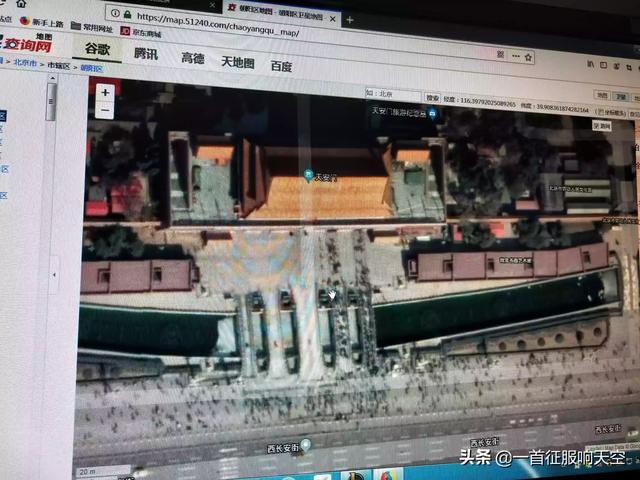The image size is (640, 480).
Task: Open the 新手上路 Firefox bookmark
Action: pyautogui.click(x=42, y=22)
